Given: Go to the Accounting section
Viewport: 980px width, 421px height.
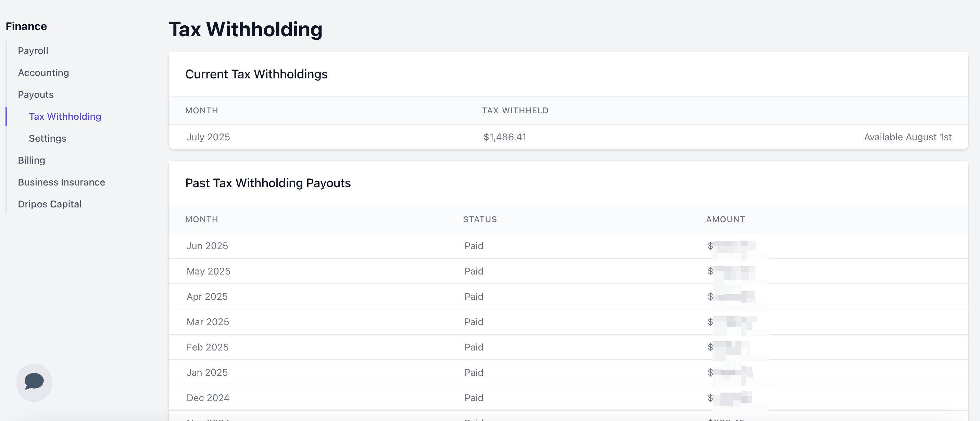Looking at the screenshot, I should pyautogui.click(x=43, y=73).
